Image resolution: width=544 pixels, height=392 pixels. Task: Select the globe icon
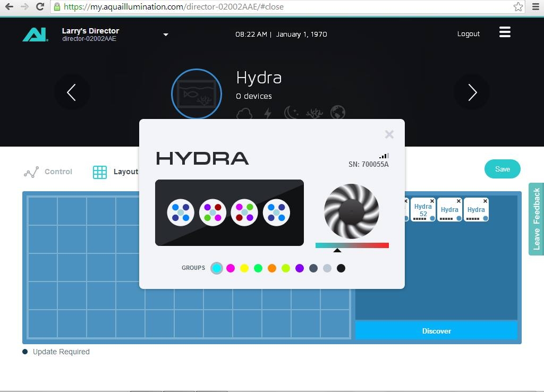(338, 113)
